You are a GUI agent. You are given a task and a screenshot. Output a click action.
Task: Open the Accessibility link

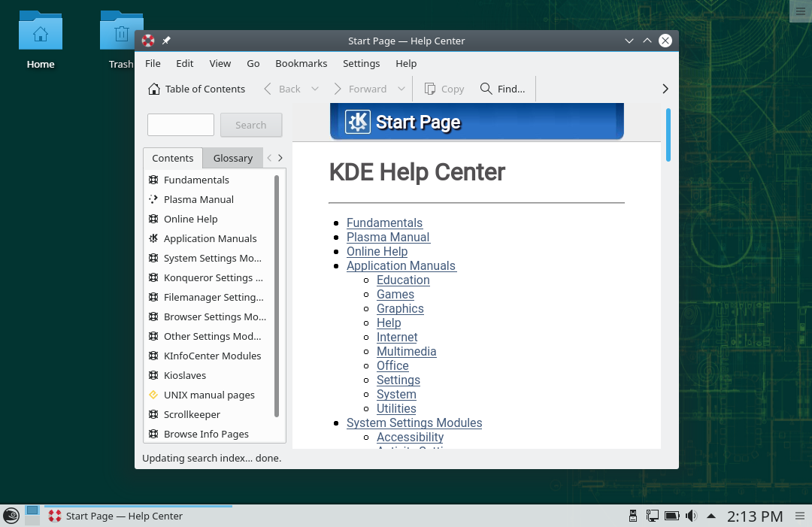[411, 437]
